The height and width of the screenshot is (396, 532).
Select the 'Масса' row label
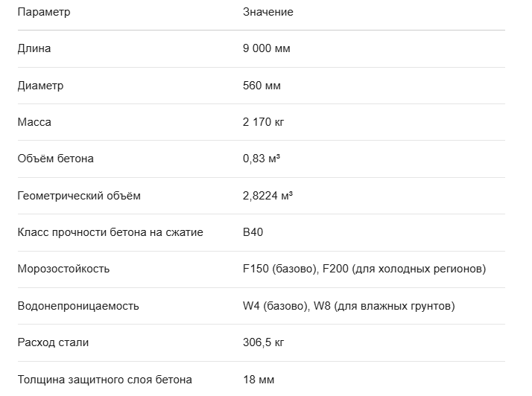point(34,122)
